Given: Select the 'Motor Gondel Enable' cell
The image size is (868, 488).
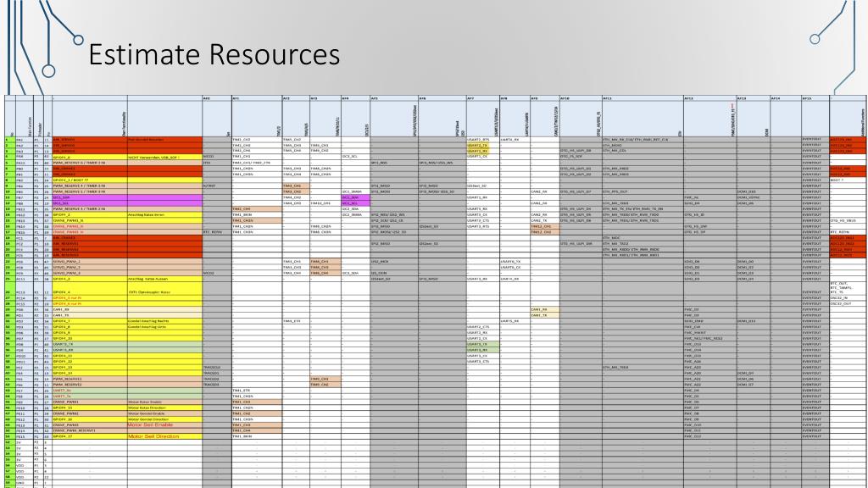Looking at the screenshot, I should pyautogui.click(x=165, y=413).
